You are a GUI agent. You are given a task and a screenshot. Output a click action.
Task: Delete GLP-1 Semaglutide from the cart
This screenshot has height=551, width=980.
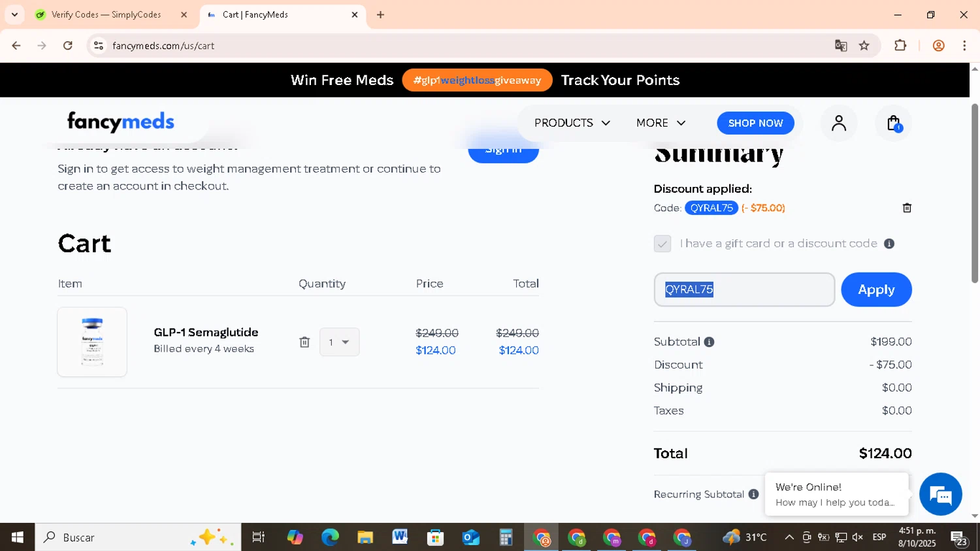click(x=304, y=342)
